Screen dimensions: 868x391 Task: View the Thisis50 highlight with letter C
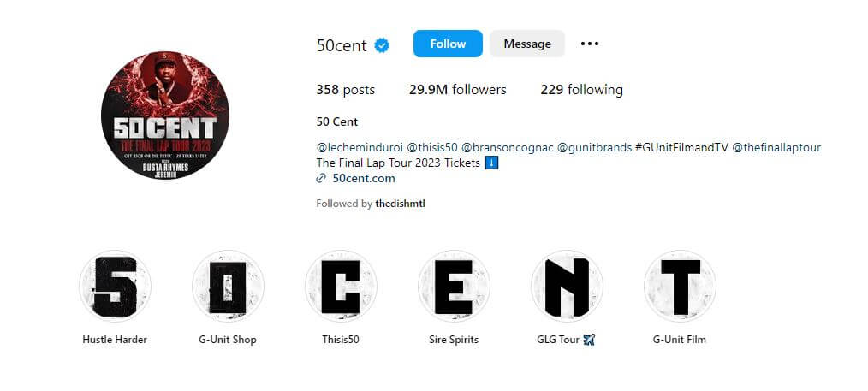pos(341,286)
